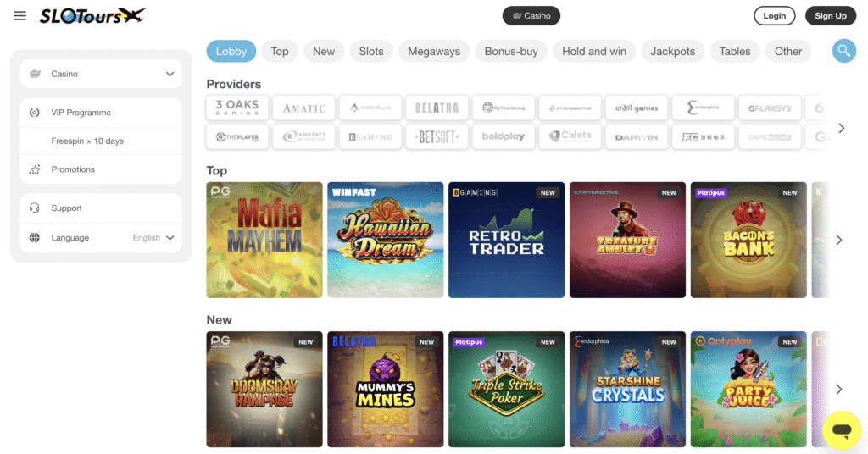The width and height of the screenshot is (868, 454).
Task: Select the Belatra provider filter
Action: click(437, 108)
